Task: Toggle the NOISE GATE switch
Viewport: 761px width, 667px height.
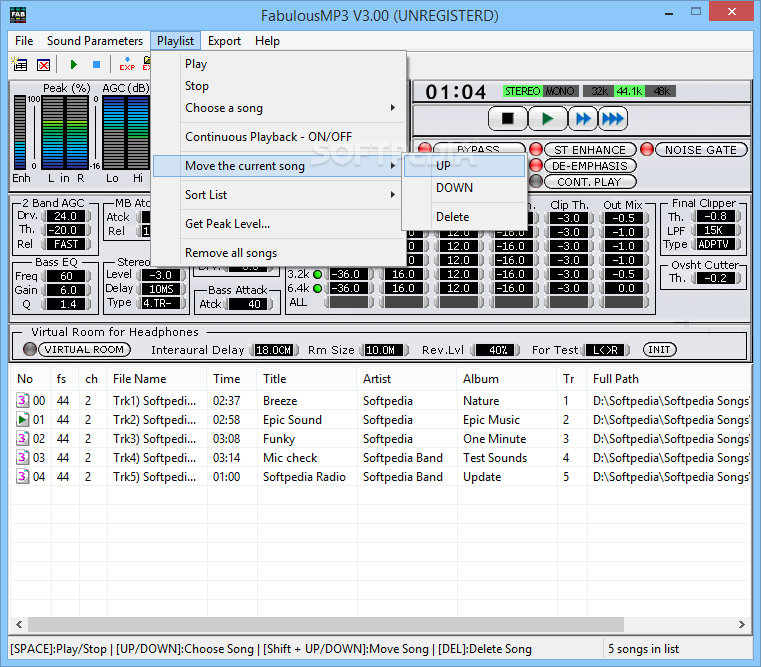Action: click(701, 150)
